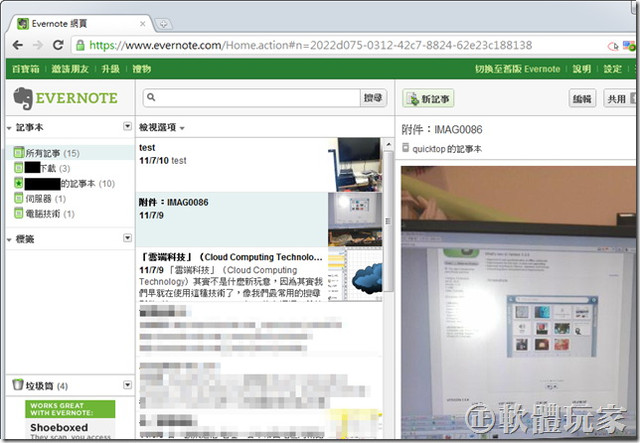Reload the page with the refresh icon
640x443 pixels.
point(58,45)
